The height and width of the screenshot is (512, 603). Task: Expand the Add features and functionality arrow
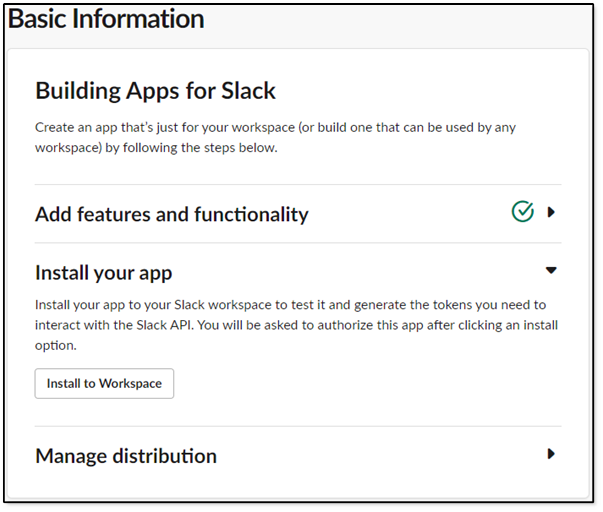coord(551,212)
